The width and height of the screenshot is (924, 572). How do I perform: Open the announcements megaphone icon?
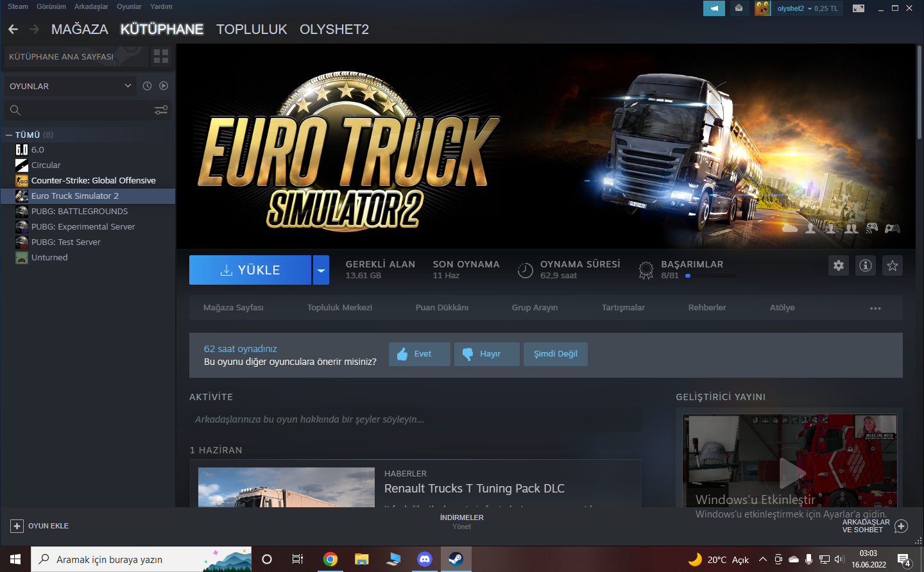[714, 8]
